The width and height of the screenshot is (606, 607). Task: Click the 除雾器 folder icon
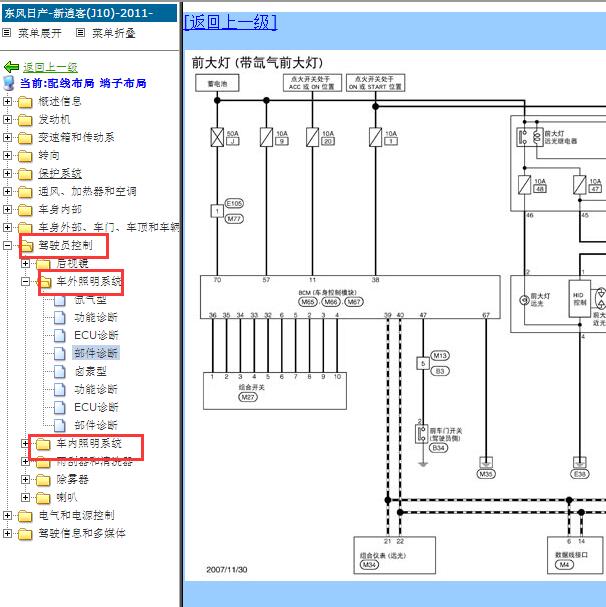[43, 480]
